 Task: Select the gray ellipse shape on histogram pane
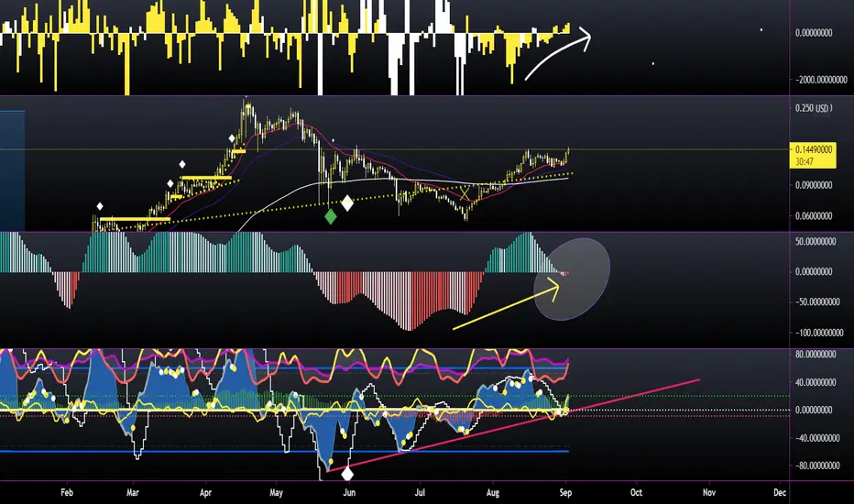point(572,279)
